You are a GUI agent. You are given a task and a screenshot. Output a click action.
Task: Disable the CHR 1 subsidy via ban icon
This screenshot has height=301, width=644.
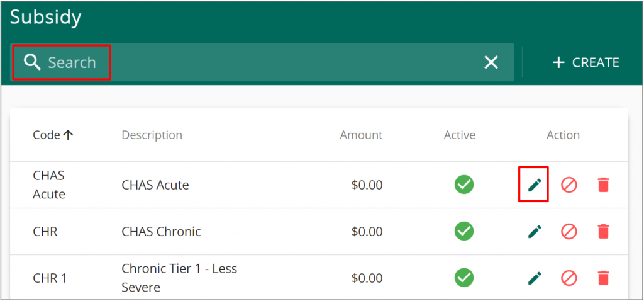point(569,278)
